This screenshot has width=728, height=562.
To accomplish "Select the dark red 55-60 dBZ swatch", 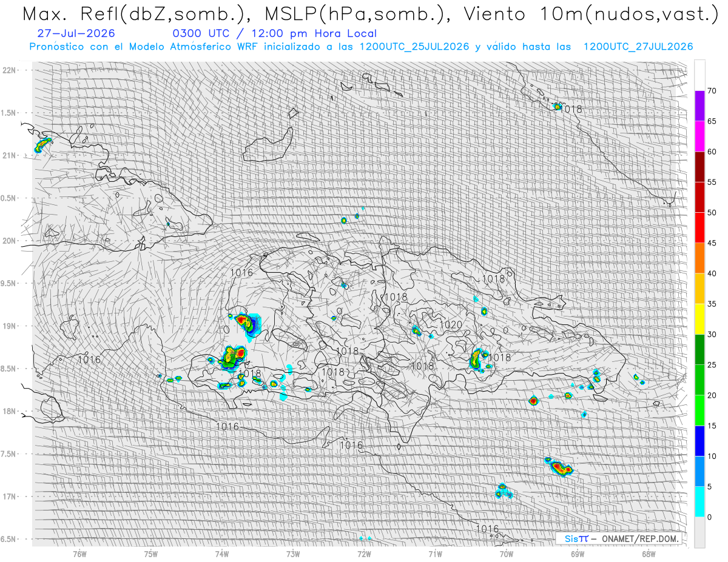I will (x=699, y=167).
